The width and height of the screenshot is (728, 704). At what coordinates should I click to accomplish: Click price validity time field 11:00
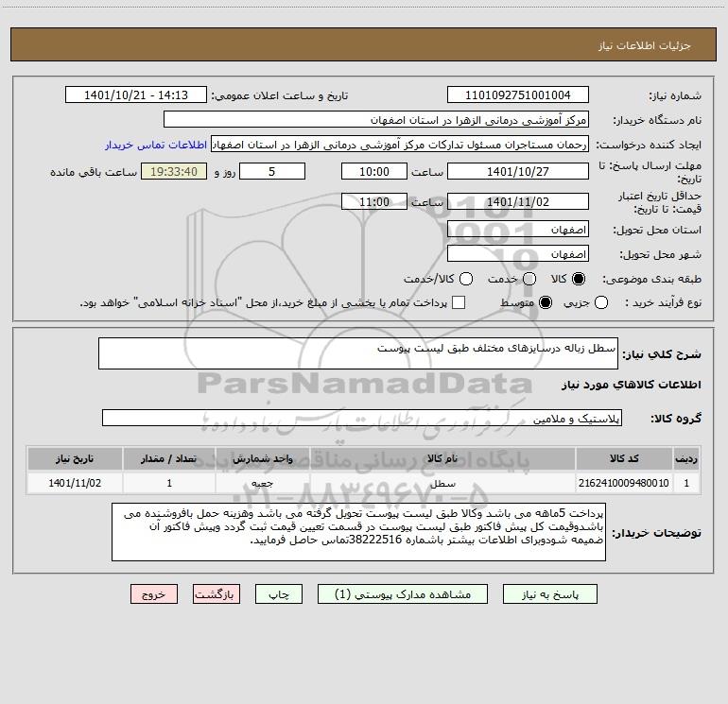(374, 201)
